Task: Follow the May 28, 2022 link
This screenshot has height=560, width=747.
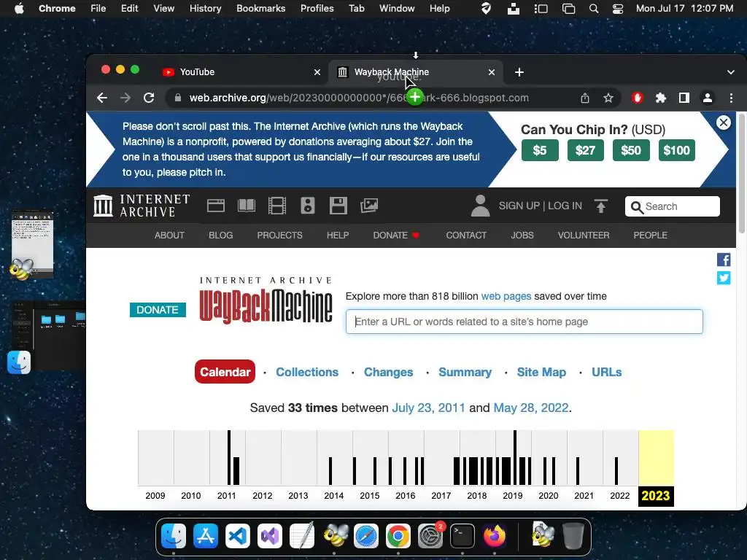Action: [x=531, y=408]
